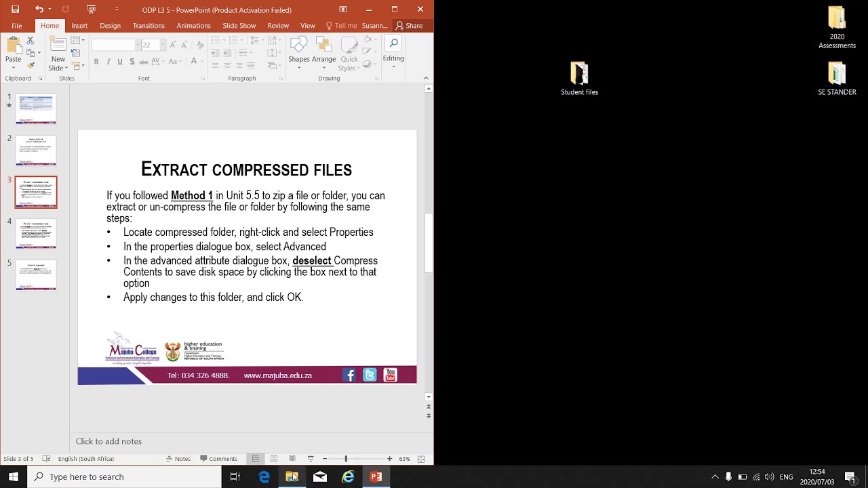Select slide 1 thumbnail
This screenshot has width=868, height=488.
pos(36,109)
